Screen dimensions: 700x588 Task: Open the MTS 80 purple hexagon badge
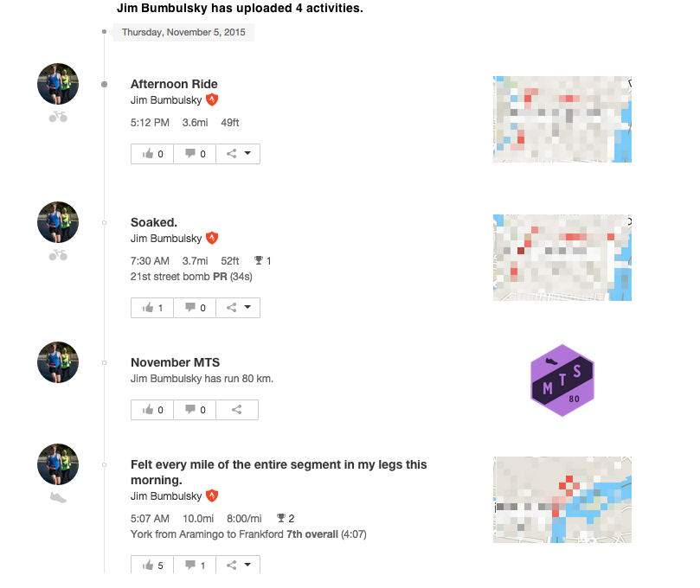pyautogui.click(x=562, y=380)
